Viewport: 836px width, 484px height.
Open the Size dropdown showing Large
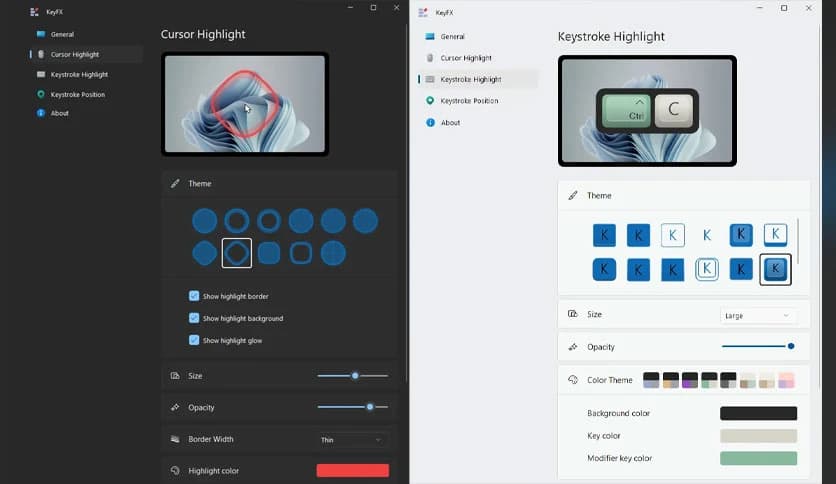point(757,315)
